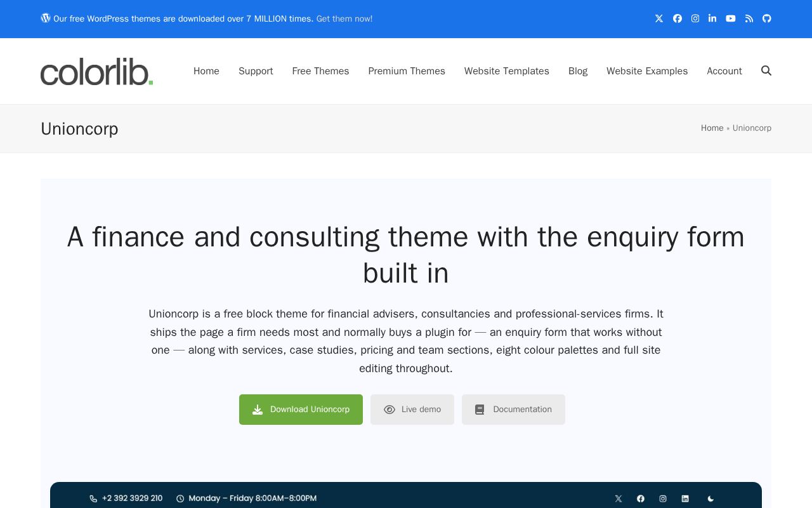
Task: Open the Website Templates menu
Action: pos(507,71)
